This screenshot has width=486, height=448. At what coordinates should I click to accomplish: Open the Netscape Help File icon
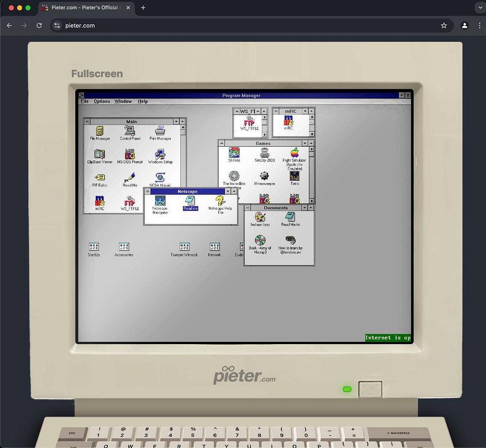pyautogui.click(x=220, y=205)
